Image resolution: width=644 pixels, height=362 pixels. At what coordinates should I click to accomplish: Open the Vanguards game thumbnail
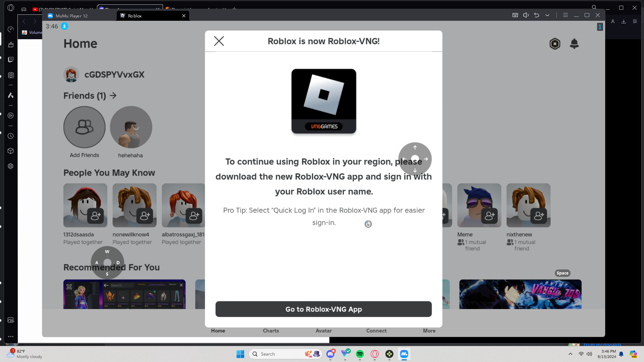tap(520, 294)
